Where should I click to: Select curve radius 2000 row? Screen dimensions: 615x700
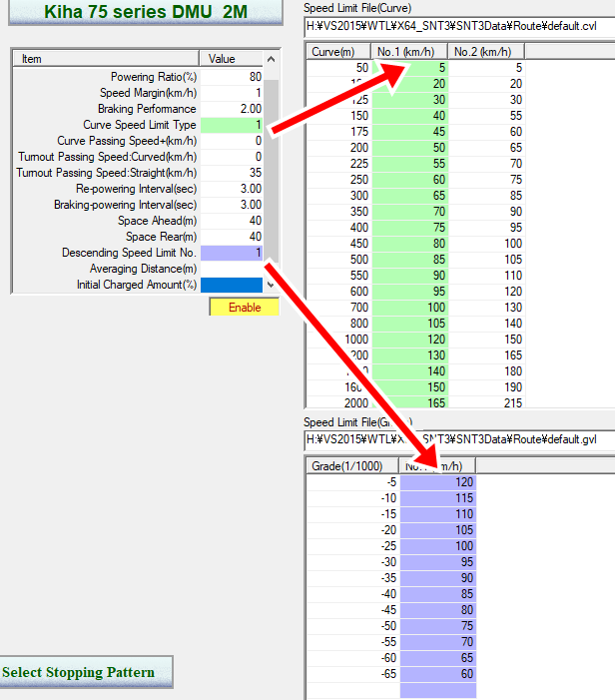point(415,402)
